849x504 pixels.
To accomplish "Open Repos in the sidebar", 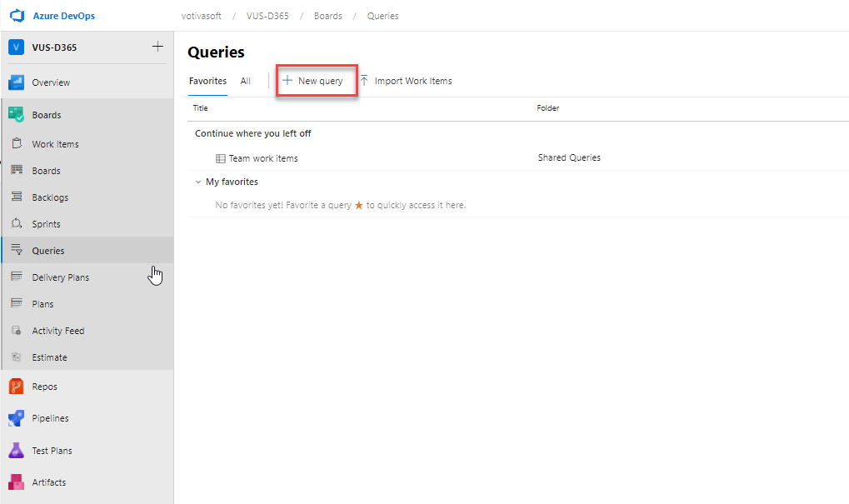I will tap(44, 387).
